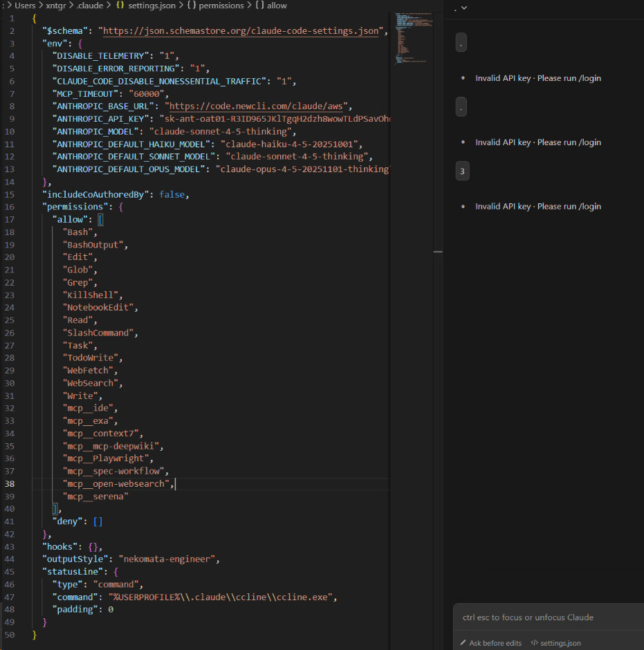Click the "nekomata-engineer" output style value
Screen dimensions: 644x650
point(167,559)
